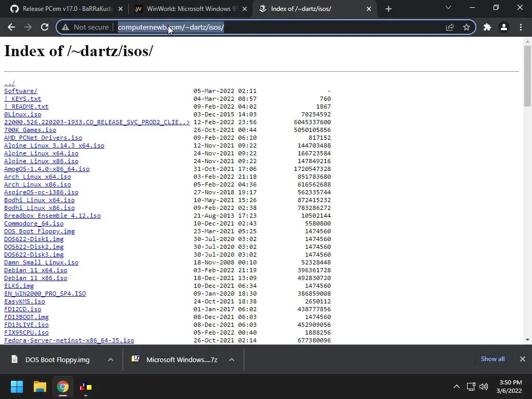The height and width of the screenshot is (399, 532).
Task: Download ELKS.img
Action: tap(19, 286)
